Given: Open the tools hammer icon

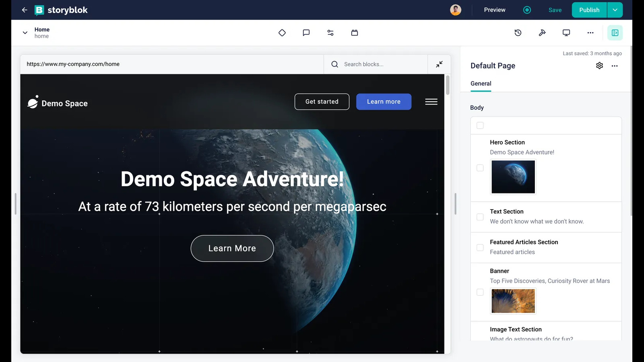Looking at the screenshot, I should (542, 33).
